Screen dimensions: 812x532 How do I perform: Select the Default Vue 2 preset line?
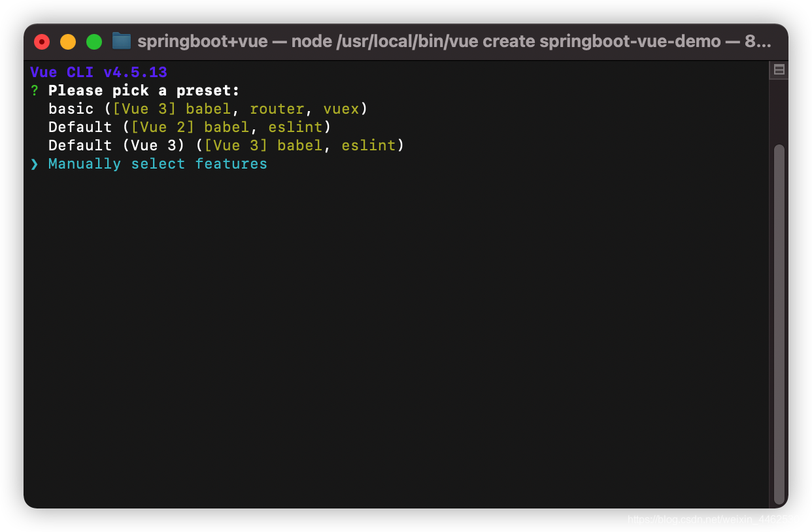pyautogui.click(x=190, y=127)
